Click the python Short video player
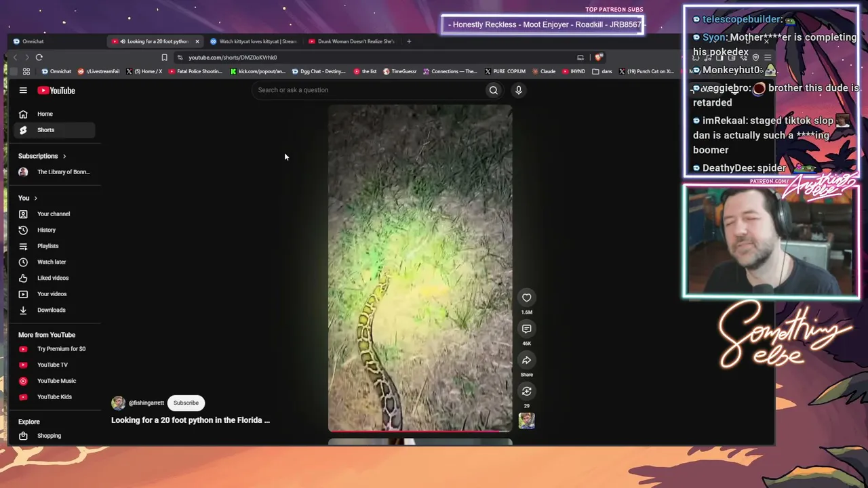868x488 pixels. click(420, 268)
